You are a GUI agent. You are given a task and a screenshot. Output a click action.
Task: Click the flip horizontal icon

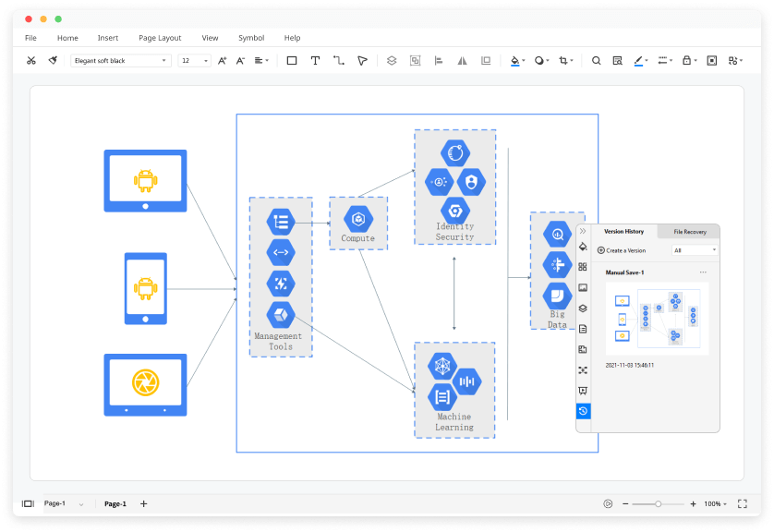pos(461,60)
